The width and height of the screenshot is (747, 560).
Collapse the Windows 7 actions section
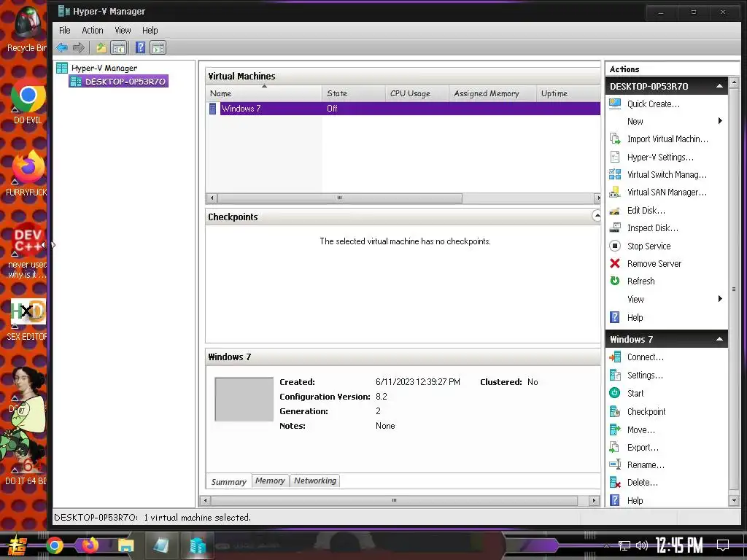719,339
